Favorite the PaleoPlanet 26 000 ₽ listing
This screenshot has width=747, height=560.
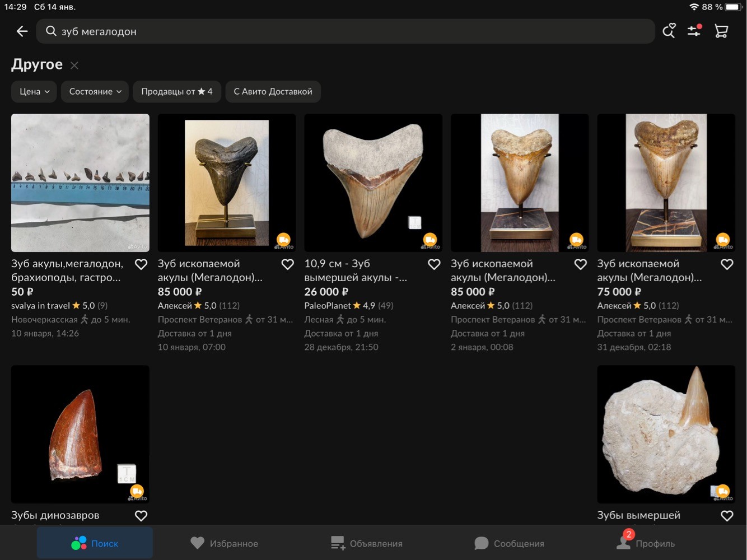click(434, 264)
